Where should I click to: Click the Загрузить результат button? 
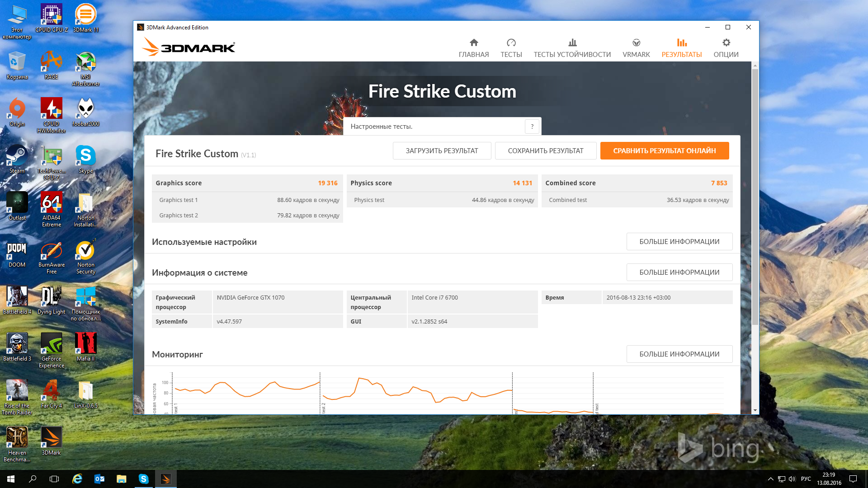pyautogui.click(x=442, y=151)
